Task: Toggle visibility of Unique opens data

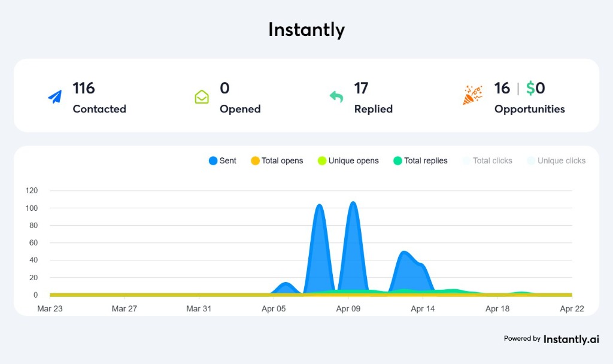Action: (x=348, y=160)
